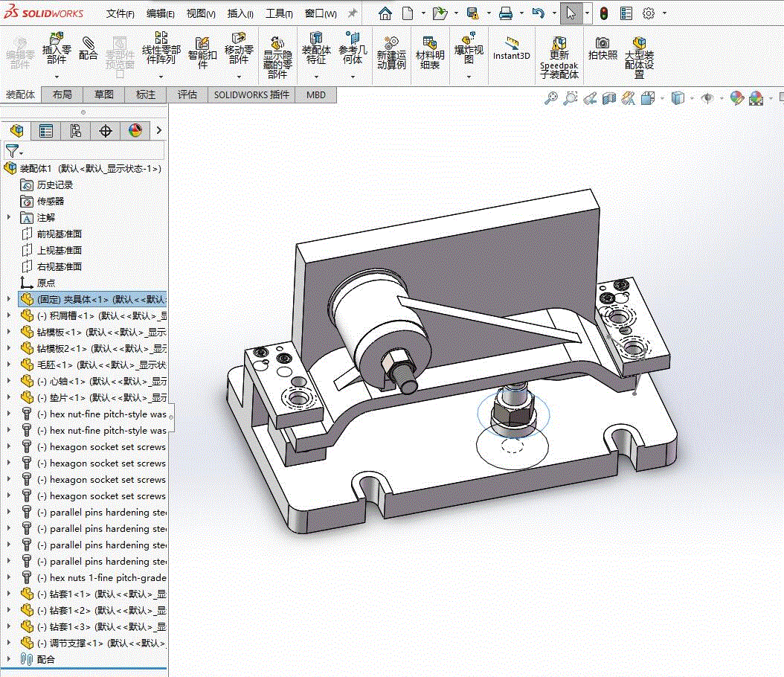Expand the 注解 annotations tree node

pyautogui.click(x=9, y=217)
